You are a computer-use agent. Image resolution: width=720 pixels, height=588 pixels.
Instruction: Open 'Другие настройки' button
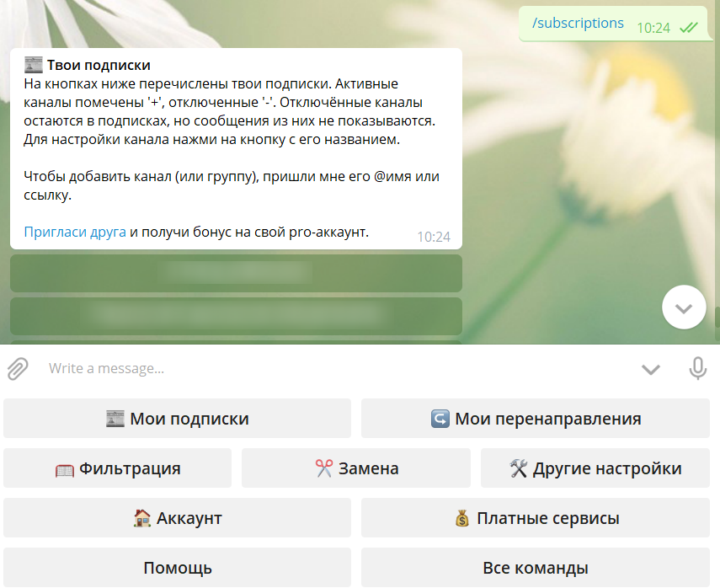pyautogui.click(x=595, y=468)
